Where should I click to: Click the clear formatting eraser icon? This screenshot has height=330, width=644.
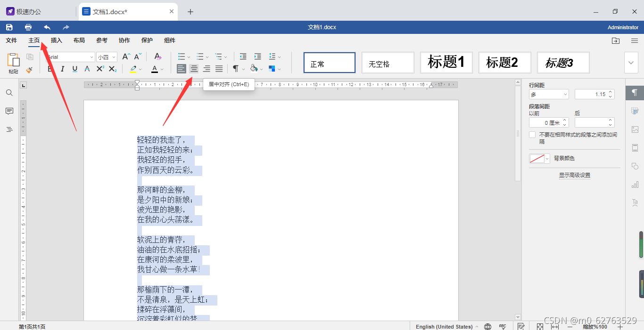coord(158,56)
